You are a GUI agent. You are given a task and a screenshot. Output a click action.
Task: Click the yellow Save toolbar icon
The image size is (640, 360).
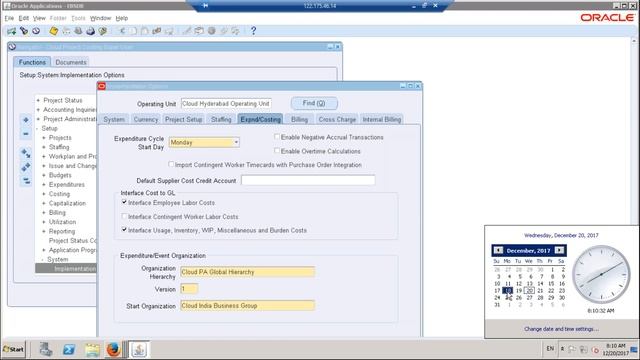(x=53, y=31)
